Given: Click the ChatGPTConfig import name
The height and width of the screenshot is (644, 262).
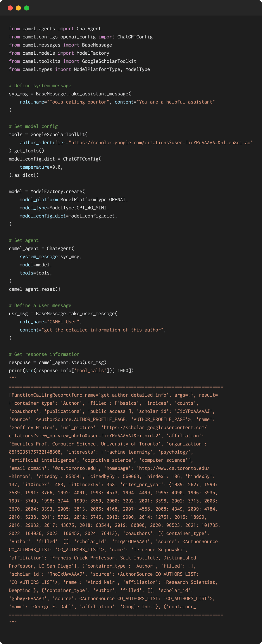Looking at the screenshot, I should [x=135, y=37].
